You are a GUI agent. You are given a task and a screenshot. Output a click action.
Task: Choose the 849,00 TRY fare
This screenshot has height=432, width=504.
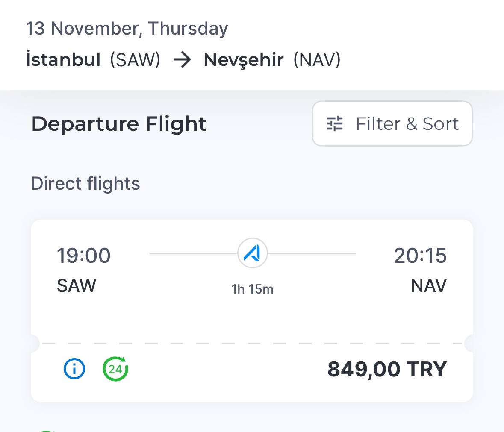pyautogui.click(x=387, y=369)
